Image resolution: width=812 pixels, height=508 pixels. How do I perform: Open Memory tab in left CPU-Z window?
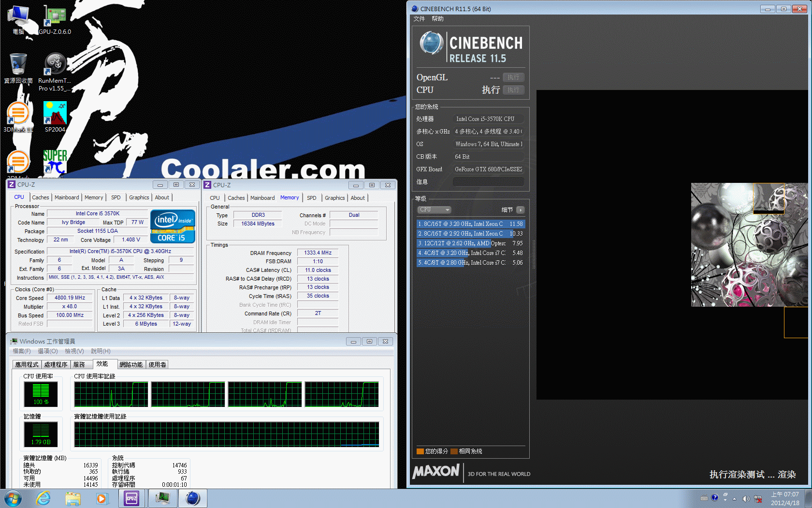(94, 197)
